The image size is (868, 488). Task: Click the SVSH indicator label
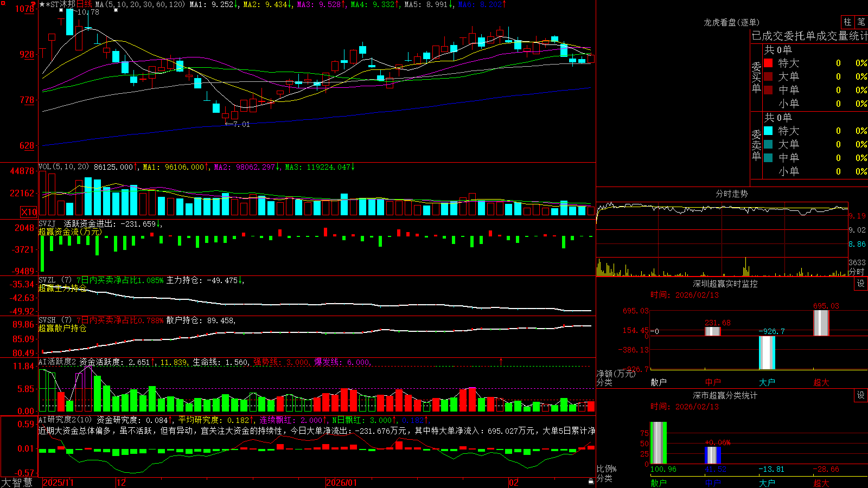pyautogui.click(x=47, y=320)
